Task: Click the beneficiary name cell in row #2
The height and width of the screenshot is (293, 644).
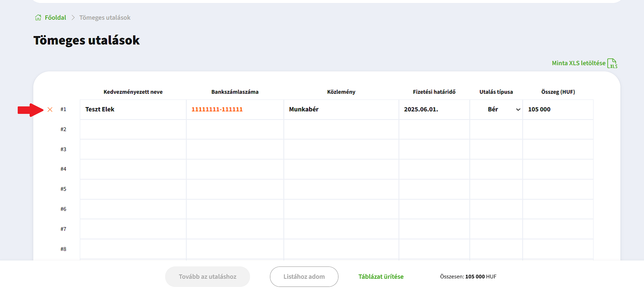Action: [x=133, y=130]
